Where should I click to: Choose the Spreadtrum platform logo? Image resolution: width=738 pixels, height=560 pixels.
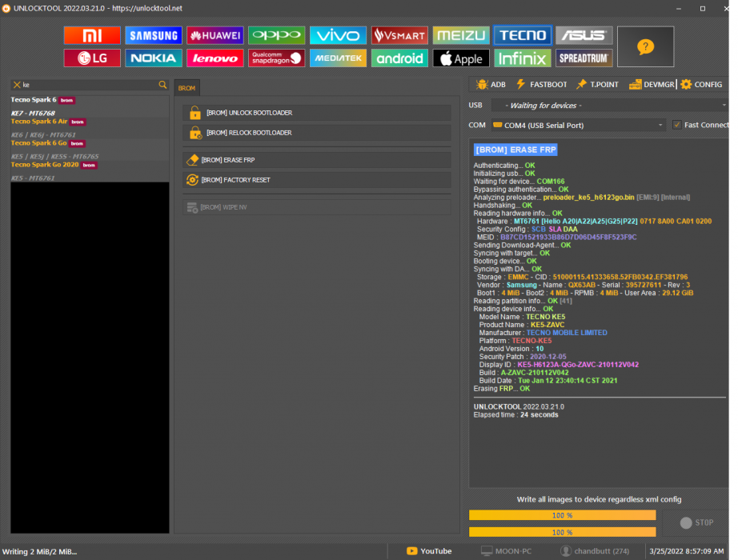point(584,58)
